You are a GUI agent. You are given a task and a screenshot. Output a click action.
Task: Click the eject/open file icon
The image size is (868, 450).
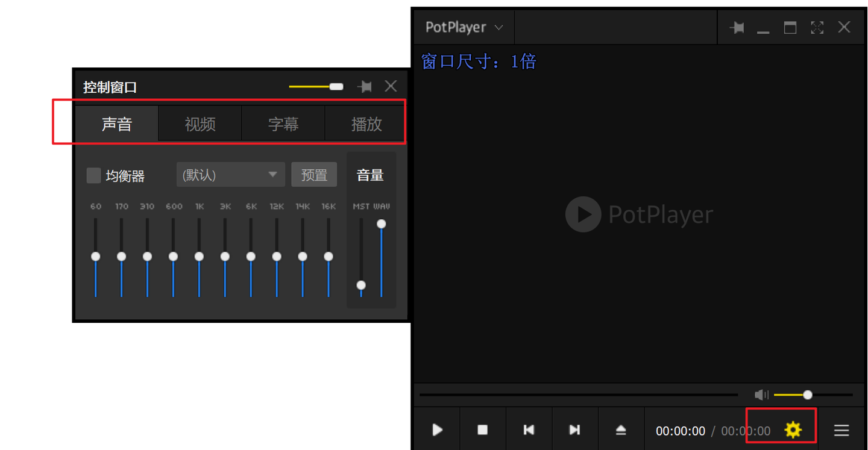(621, 430)
